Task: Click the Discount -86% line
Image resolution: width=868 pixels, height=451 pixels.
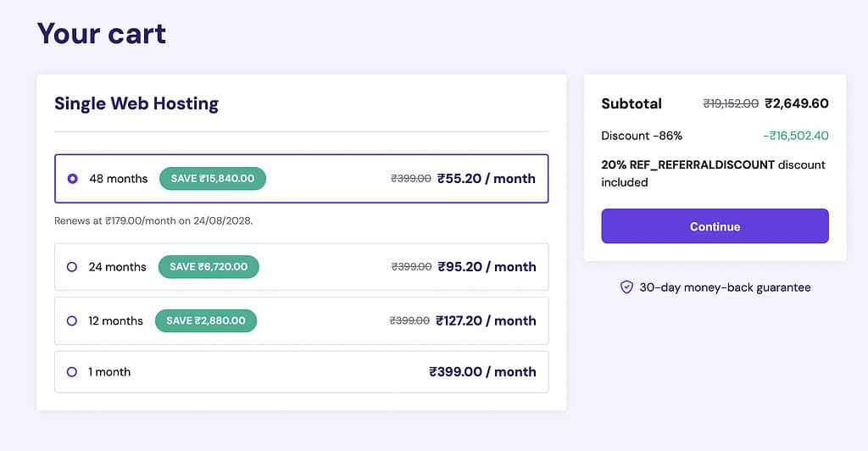Action: (x=642, y=136)
